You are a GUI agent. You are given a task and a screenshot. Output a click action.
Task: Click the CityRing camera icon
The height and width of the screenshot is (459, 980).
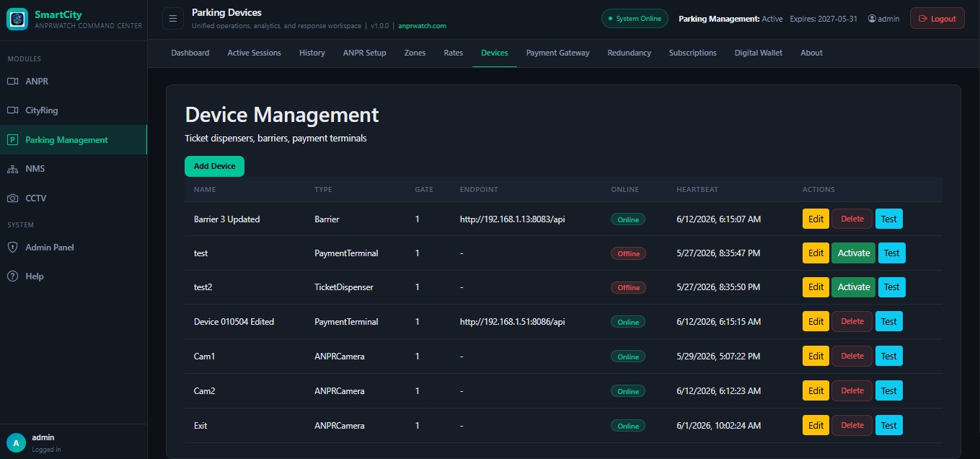(x=12, y=110)
